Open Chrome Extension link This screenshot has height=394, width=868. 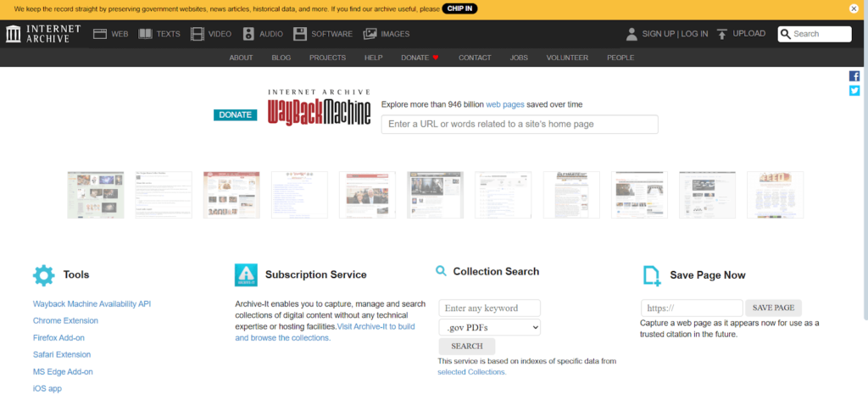click(x=65, y=320)
